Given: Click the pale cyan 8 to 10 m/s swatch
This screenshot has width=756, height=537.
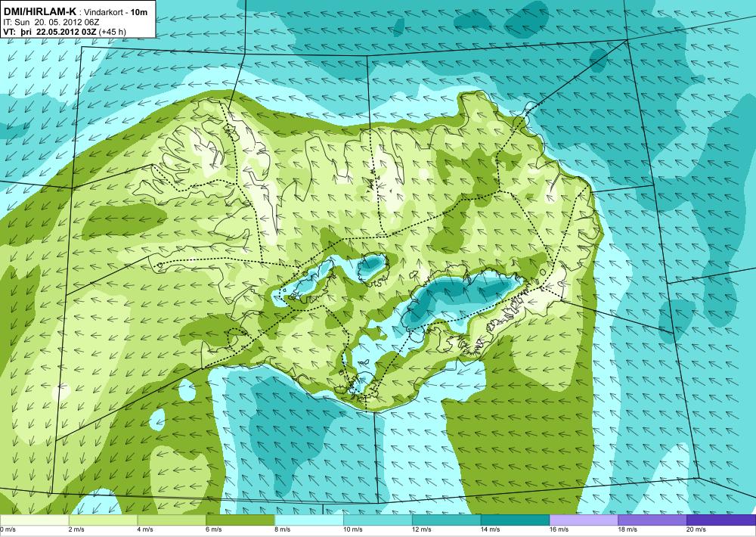Looking at the screenshot, I should coord(309,520).
